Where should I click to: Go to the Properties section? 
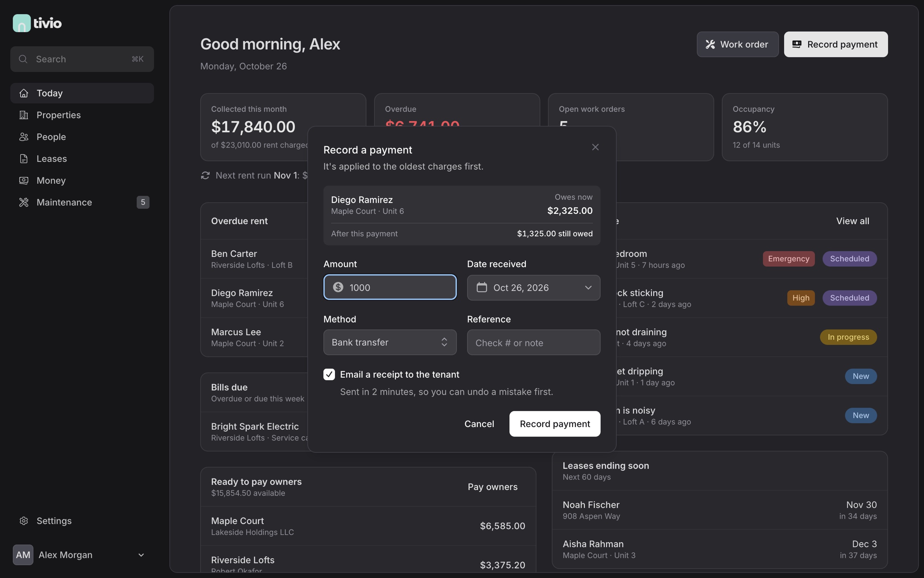[x=82, y=115]
